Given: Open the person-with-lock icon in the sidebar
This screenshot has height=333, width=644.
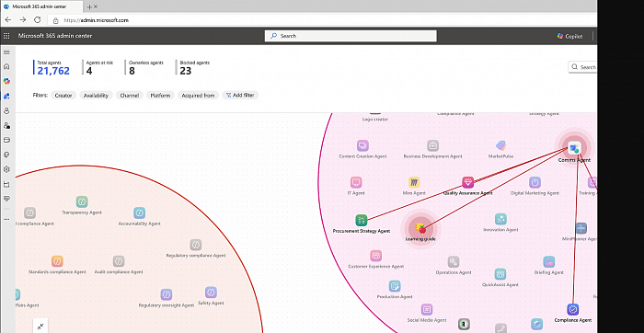Looking at the screenshot, I should (x=6, y=126).
